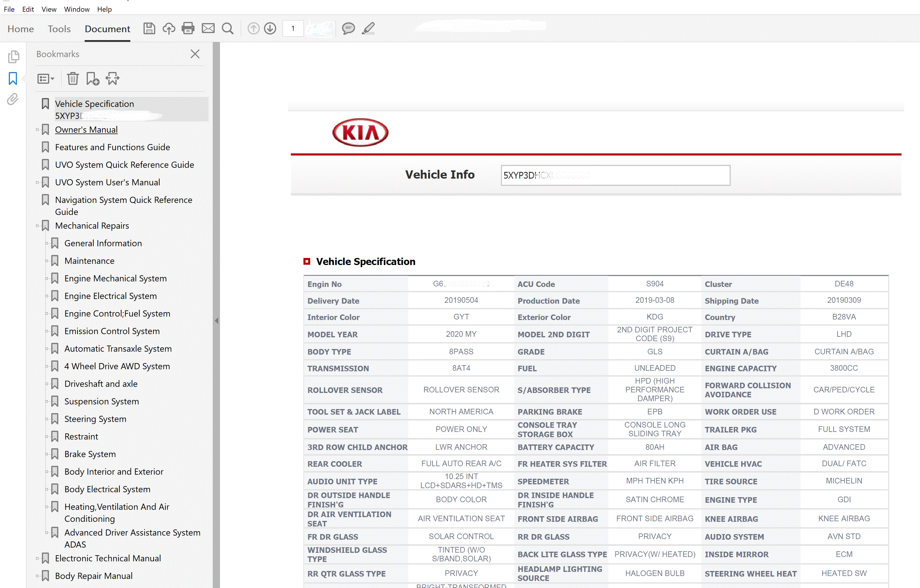Open bookmark options dropdown menu

[45, 79]
